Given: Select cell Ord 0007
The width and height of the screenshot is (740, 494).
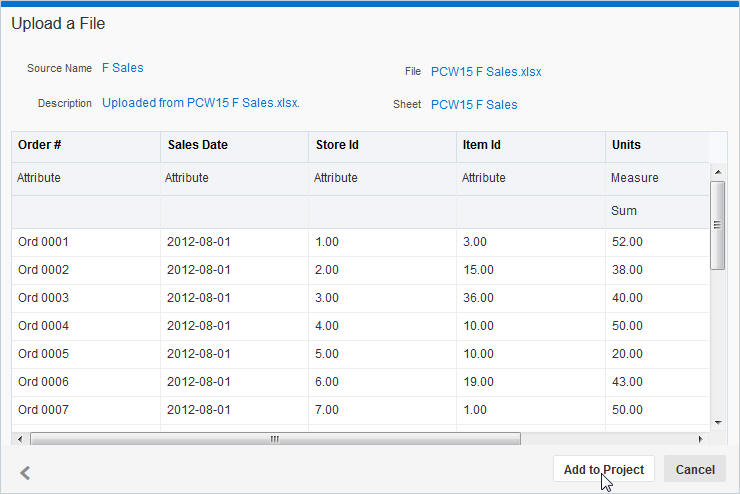Looking at the screenshot, I should 86,410.
